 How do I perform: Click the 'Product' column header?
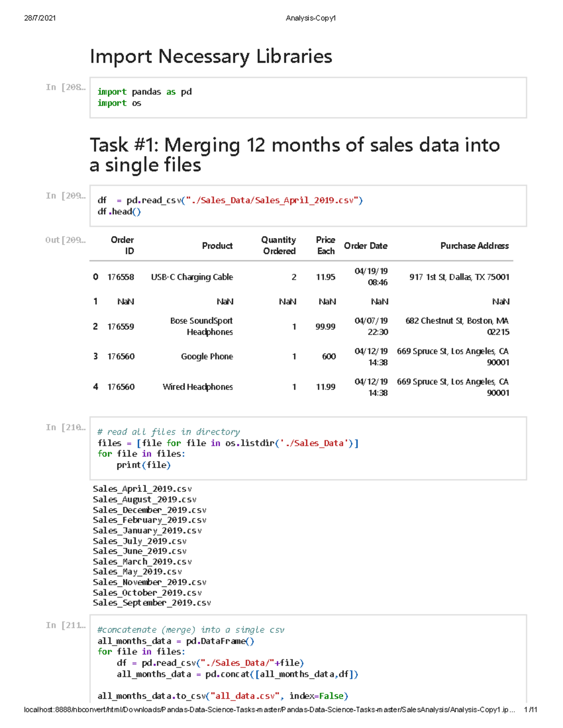click(x=217, y=246)
